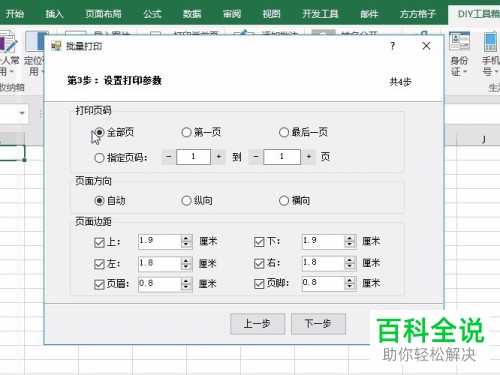The width and height of the screenshot is (500, 375).
Task: Open dialog help question mark
Action: coord(393,46)
